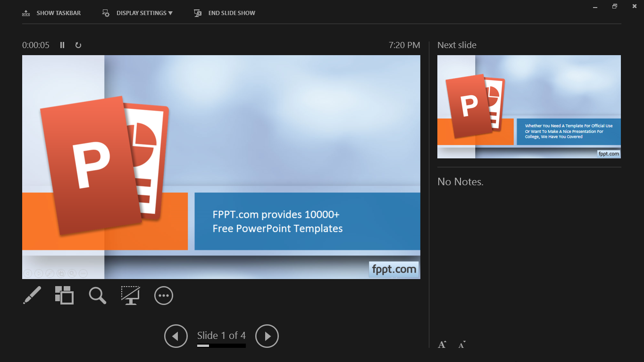Click the End Slide Show projector icon
644x362 pixels.
pos(197,13)
